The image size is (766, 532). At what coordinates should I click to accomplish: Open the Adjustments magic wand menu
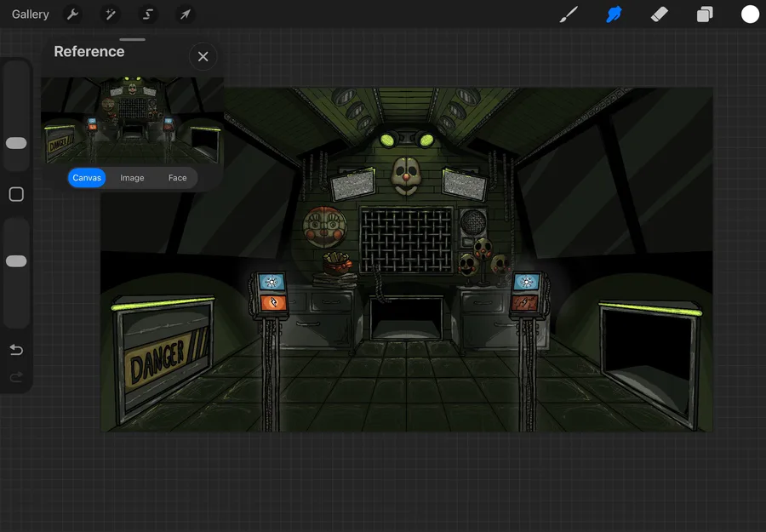click(110, 14)
